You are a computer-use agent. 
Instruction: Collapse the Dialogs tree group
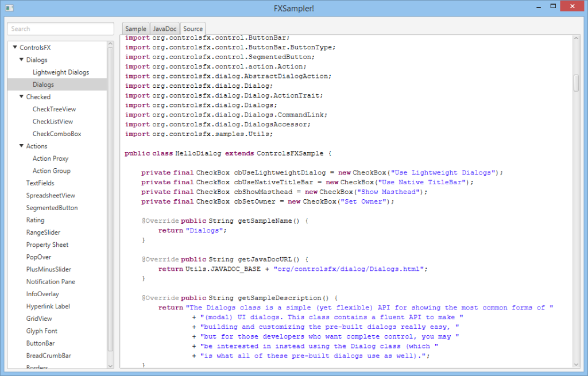tap(21, 60)
